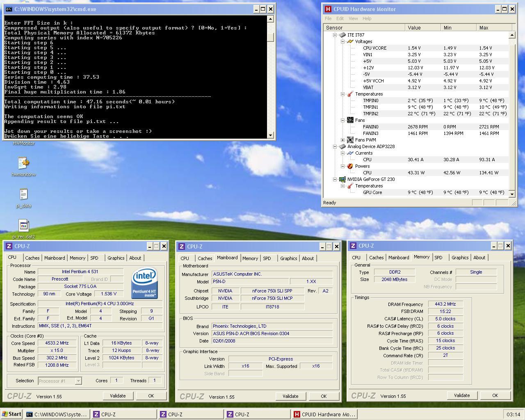This screenshot has width=525, height=420.
Task: Click the NVIDIA GeForce GT 230 card icon
Action: pyautogui.click(x=342, y=179)
